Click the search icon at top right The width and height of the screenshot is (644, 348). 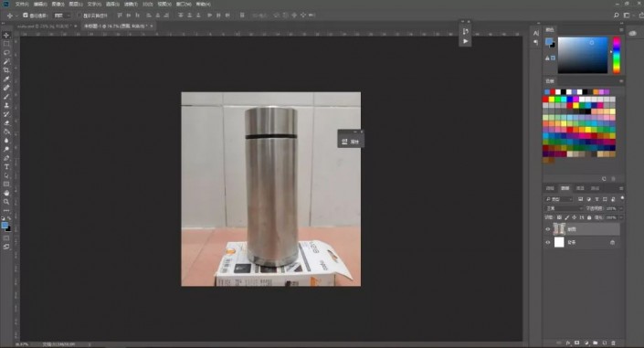point(616,16)
